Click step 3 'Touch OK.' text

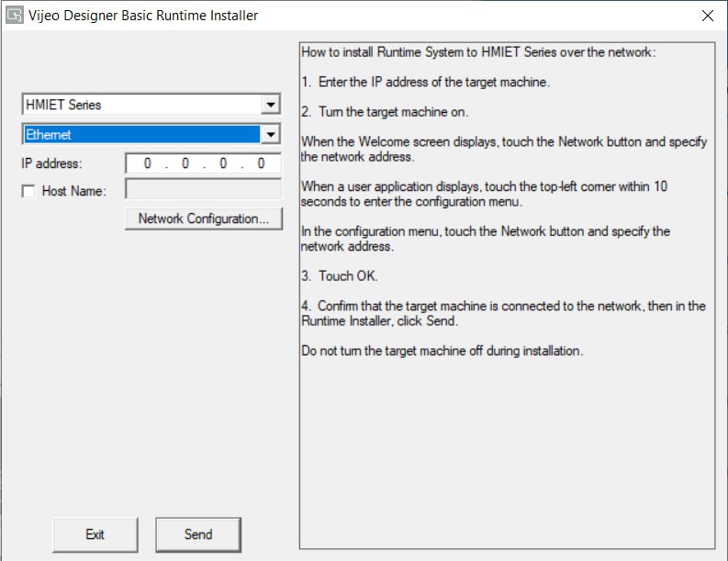pyautogui.click(x=340, y=275)
